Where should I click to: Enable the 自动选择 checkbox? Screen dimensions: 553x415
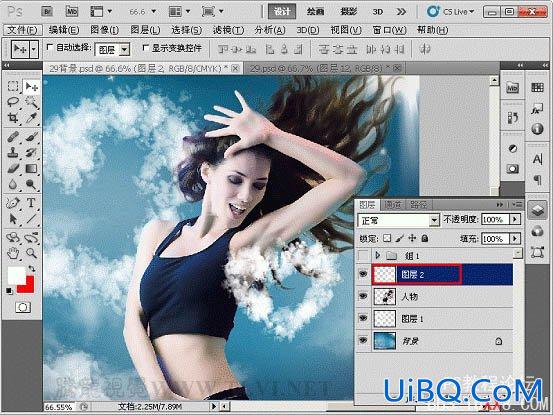(x=50, y=47)
